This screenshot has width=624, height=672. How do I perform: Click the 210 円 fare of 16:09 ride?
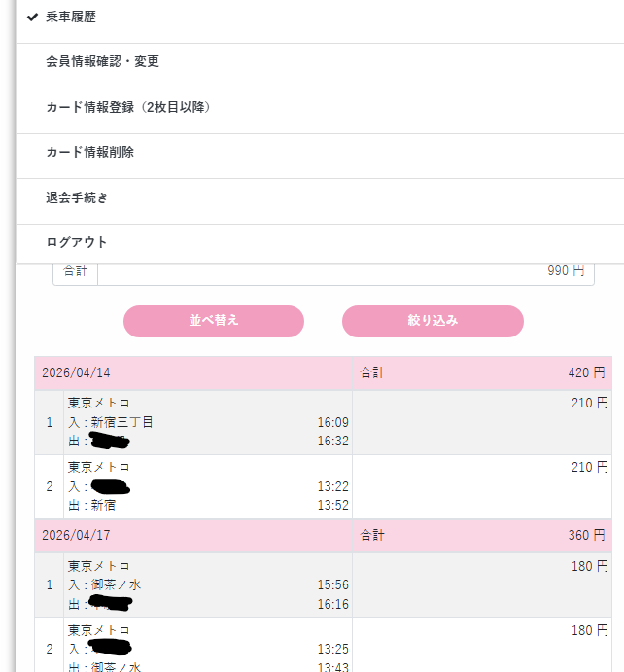589,404
